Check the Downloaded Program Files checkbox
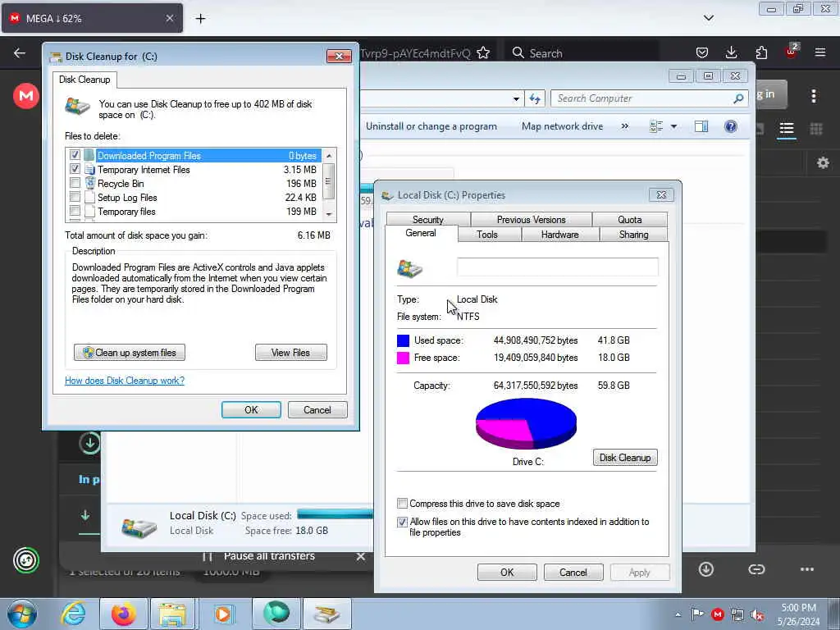Screen dimensions: 840x630 pos(75,155)
